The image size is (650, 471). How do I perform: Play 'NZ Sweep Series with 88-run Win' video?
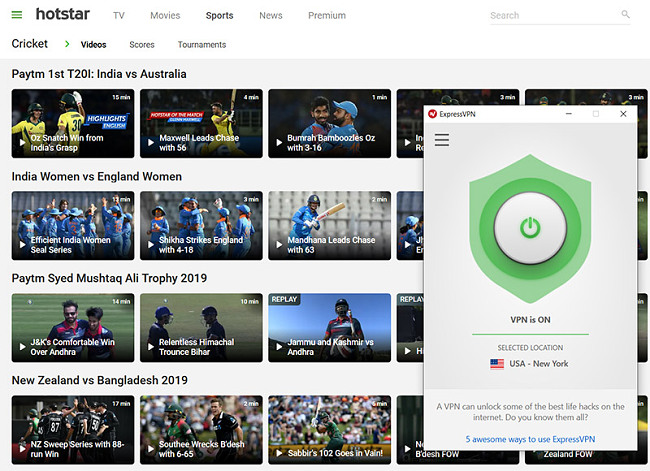coord(73,430)
